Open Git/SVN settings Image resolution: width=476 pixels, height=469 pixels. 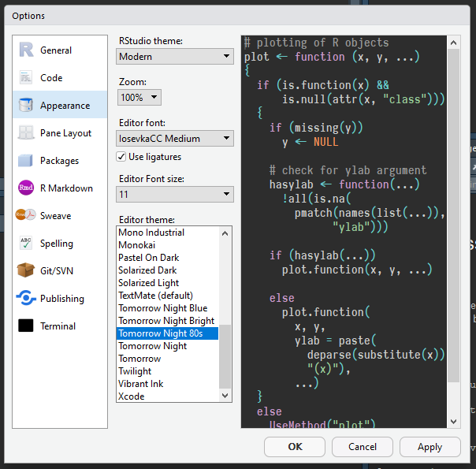pyautogui.click(x=60, y=271)
